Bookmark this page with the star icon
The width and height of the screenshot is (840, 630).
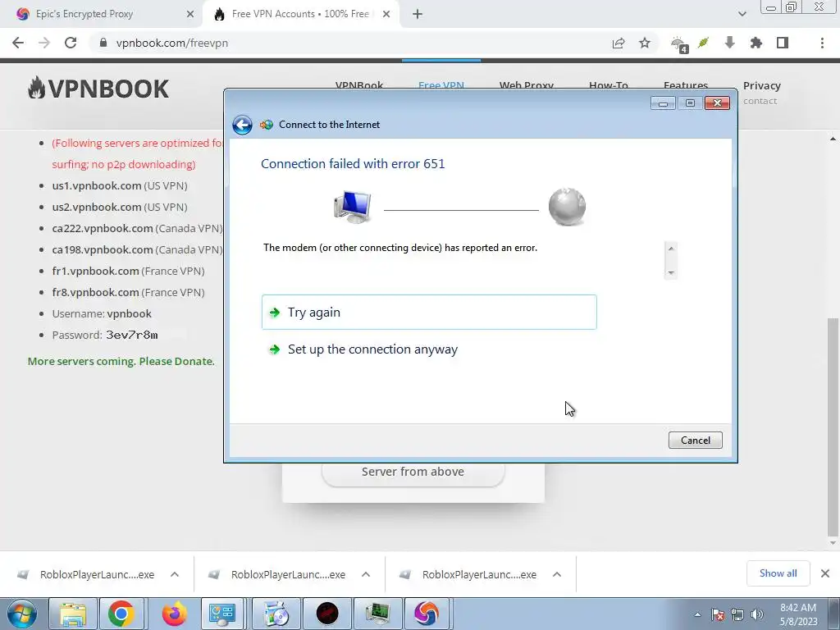(x=645, y=43)
